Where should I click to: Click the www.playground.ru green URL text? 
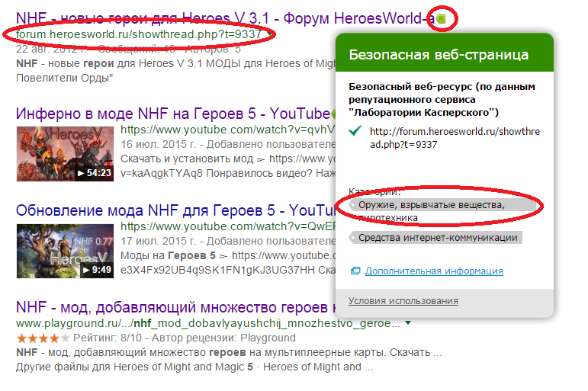[208, 323]
